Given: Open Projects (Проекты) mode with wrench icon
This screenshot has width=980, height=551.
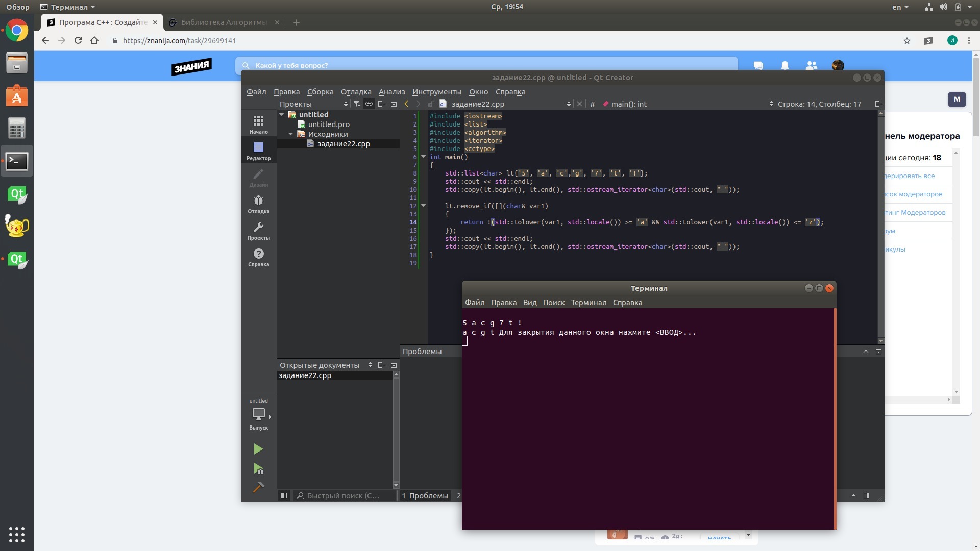Looking at the screenshot, I should coord(258,230).
